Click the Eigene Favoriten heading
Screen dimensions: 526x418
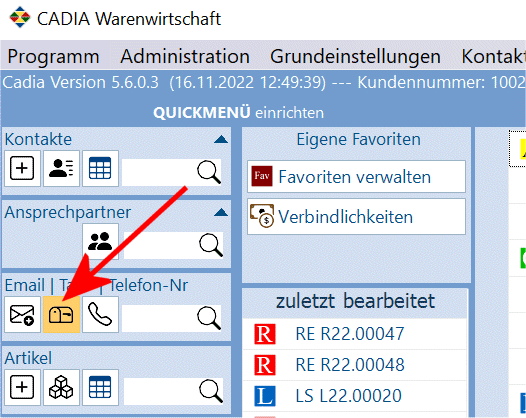358,139
